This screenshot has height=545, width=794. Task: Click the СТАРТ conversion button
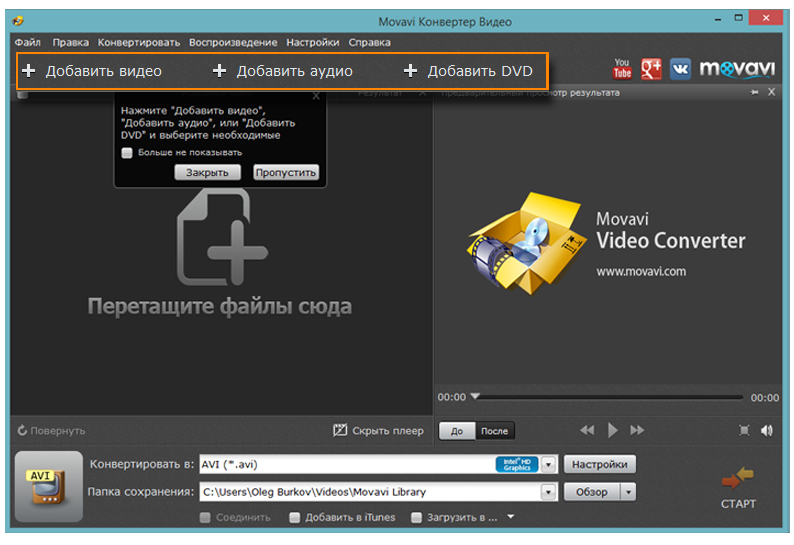[x=738, y=487]
